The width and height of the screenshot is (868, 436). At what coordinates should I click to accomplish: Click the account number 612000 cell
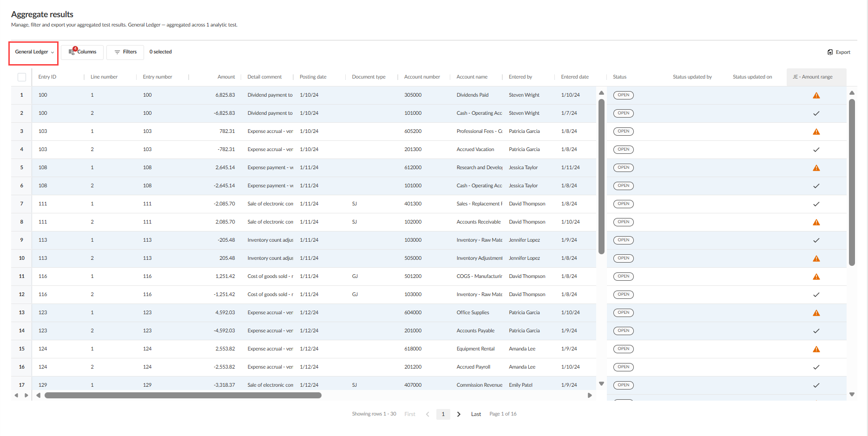click(413, 168)
